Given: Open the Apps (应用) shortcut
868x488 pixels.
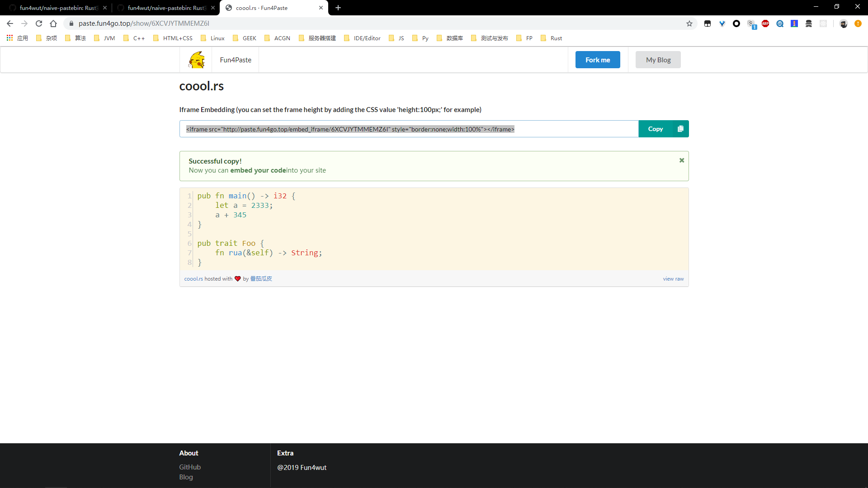Looking at the screenshot, I should (17, 38).
